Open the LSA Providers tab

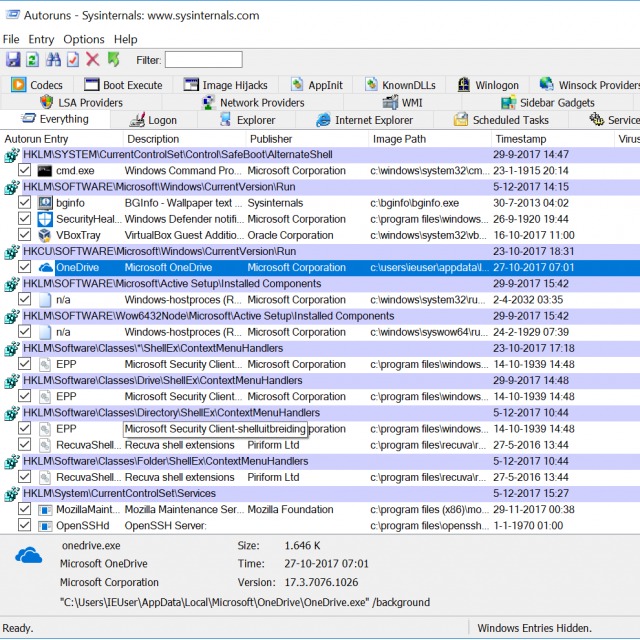[81, 102]
